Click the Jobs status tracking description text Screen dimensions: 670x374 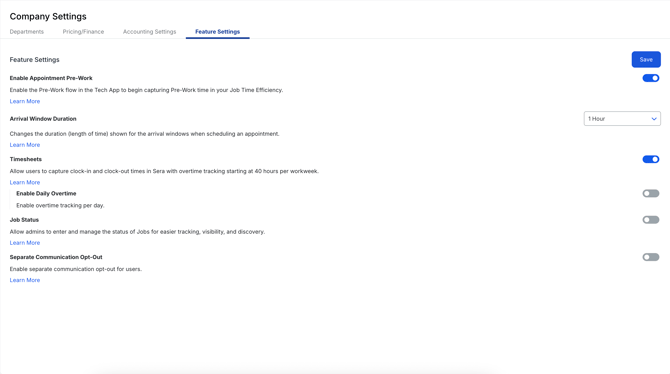(x=137, y=232)
